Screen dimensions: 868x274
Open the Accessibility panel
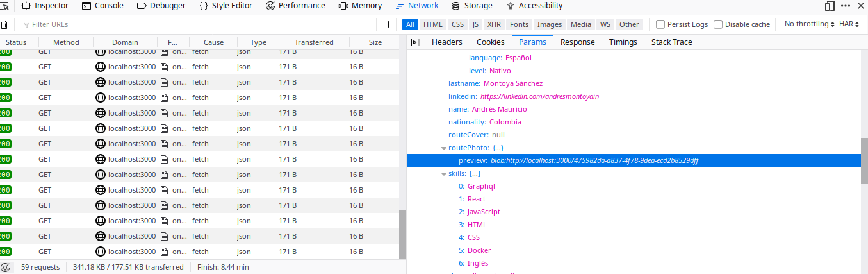coord(534,6)
